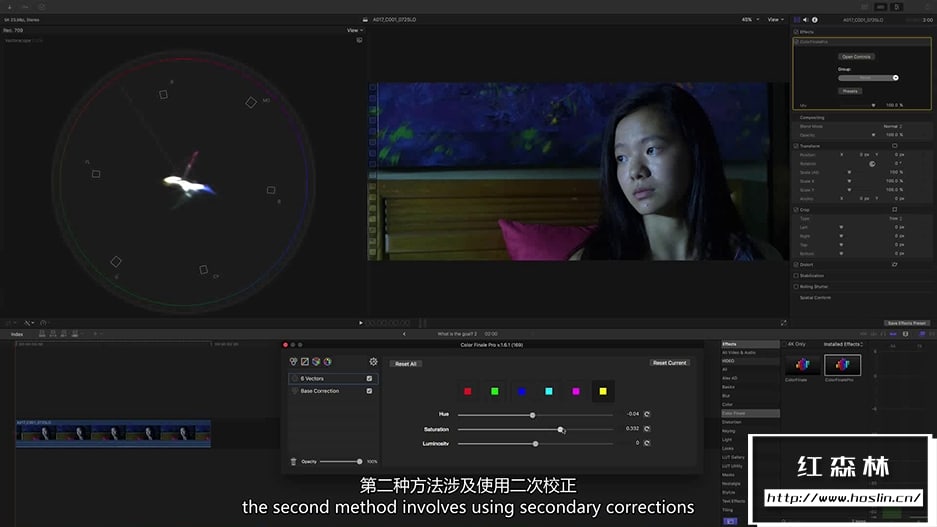Open the timeline Index
This screenshot has width=937, height=527.
click(x=17, y=334)
